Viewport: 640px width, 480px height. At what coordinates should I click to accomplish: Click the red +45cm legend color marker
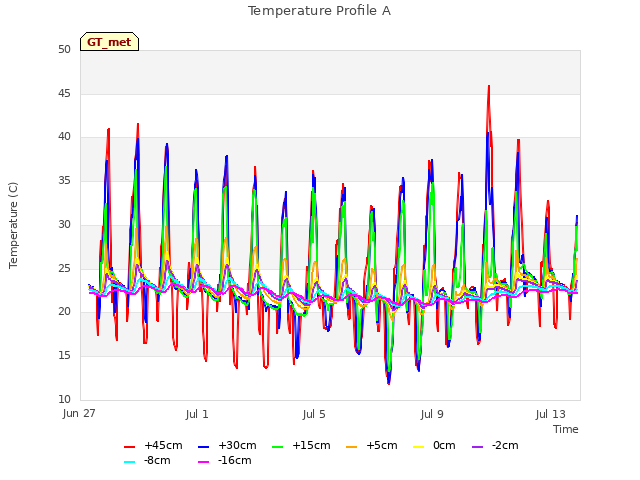click(129, 447)
